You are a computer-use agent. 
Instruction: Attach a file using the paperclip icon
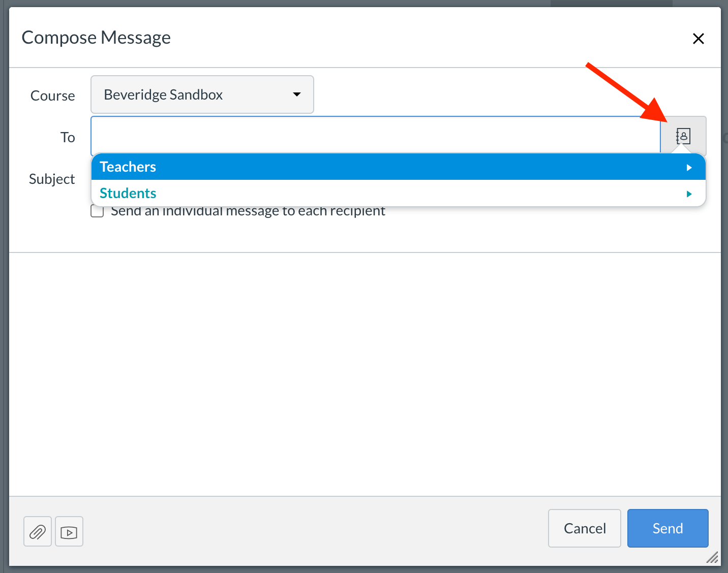point(37,531)
